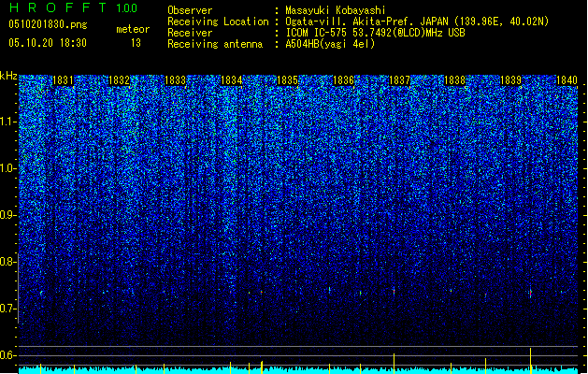The height and width of the screenshot is (374, 588).
Task: Click the 0.8 kHz frequency label
Action: 8,262
